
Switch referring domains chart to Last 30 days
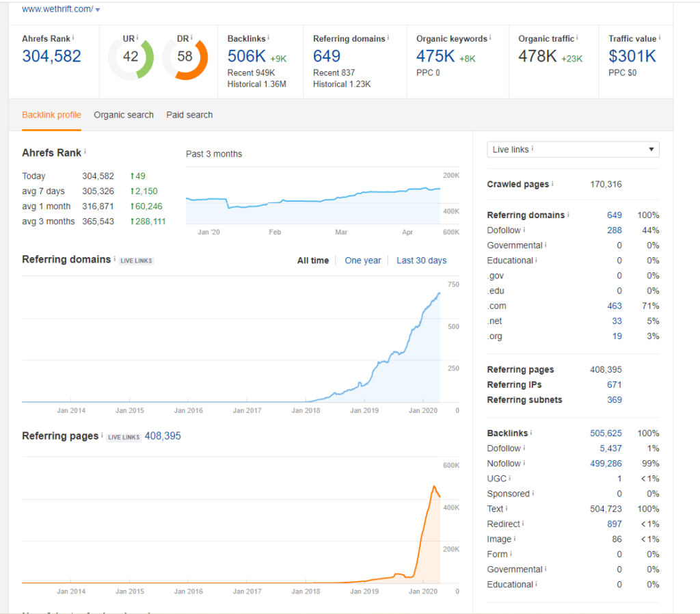coord(421,261)
